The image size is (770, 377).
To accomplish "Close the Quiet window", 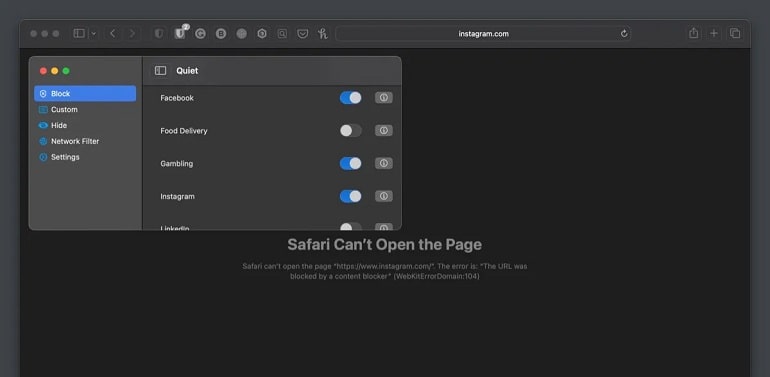I will point(43,71).
